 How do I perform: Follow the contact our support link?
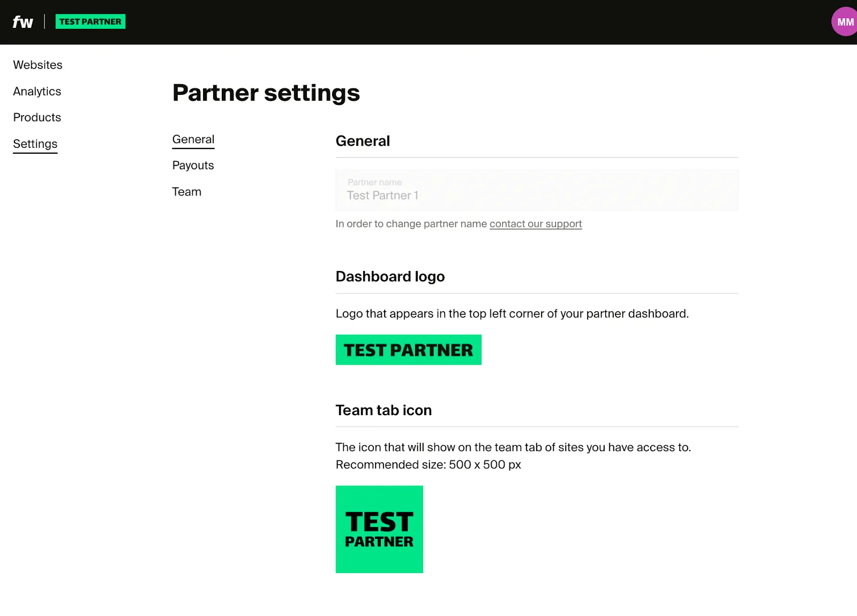(x=535, y=224)
